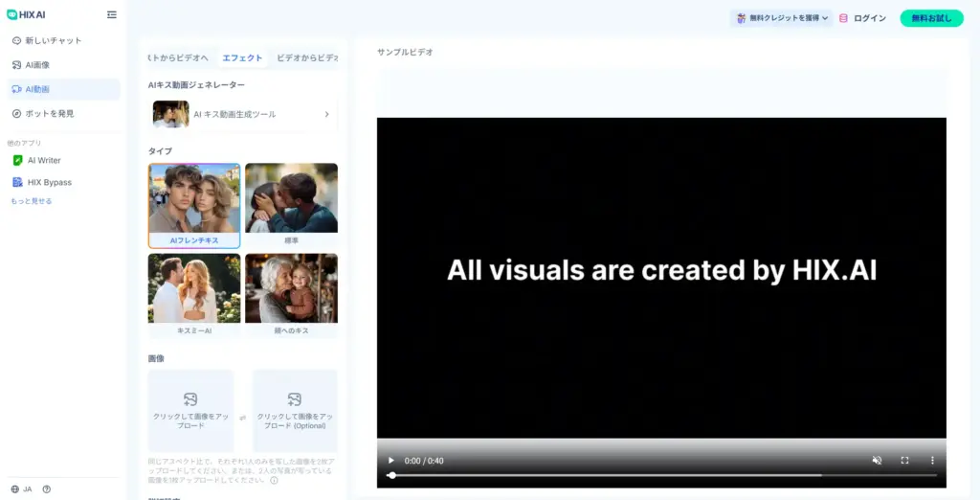The width and height of the screenshot is (980, 500).
Task: Open new chat (新しいチャット)
Action: [x=63, y=40]
